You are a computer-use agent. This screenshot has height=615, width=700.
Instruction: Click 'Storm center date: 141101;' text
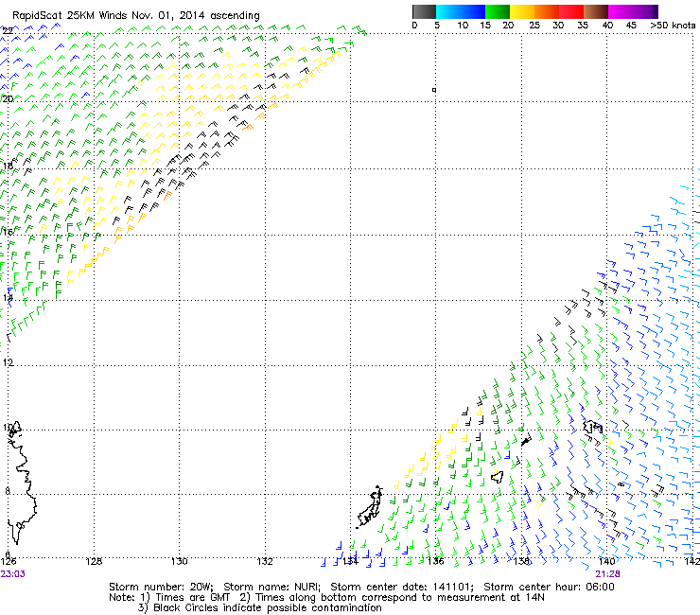(402, 587)
